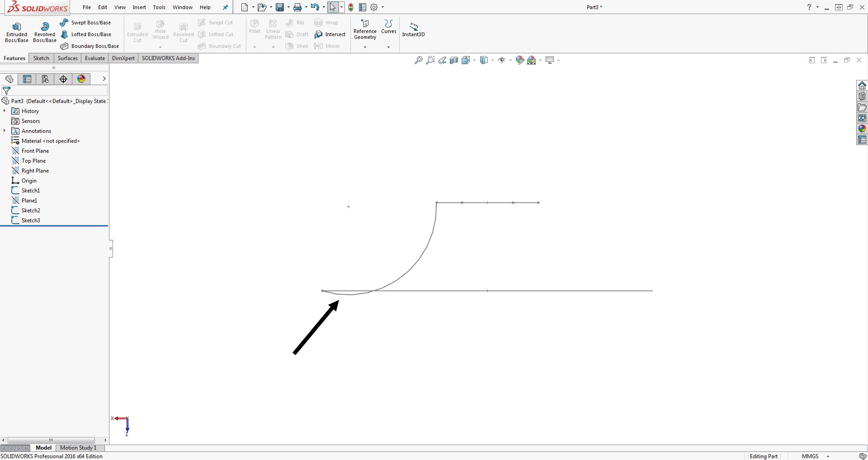The height and width of the screenshot is (460, 868).
Task: Select Top Plane in tree
Action: coord(34,161)
